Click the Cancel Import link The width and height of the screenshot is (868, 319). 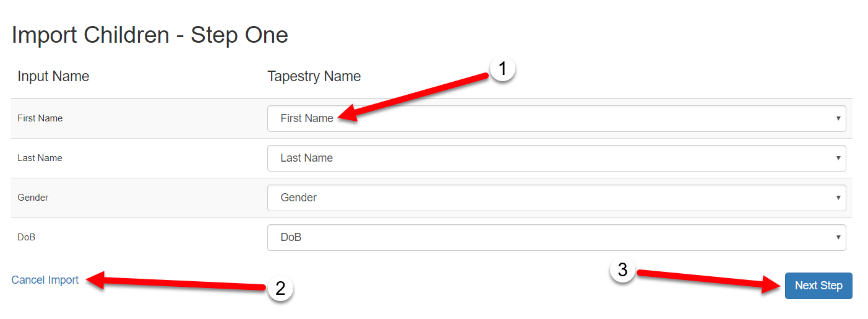pos(45,280)
